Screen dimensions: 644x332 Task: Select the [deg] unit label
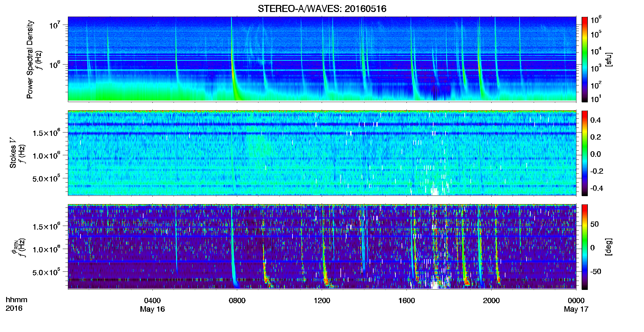609,247
